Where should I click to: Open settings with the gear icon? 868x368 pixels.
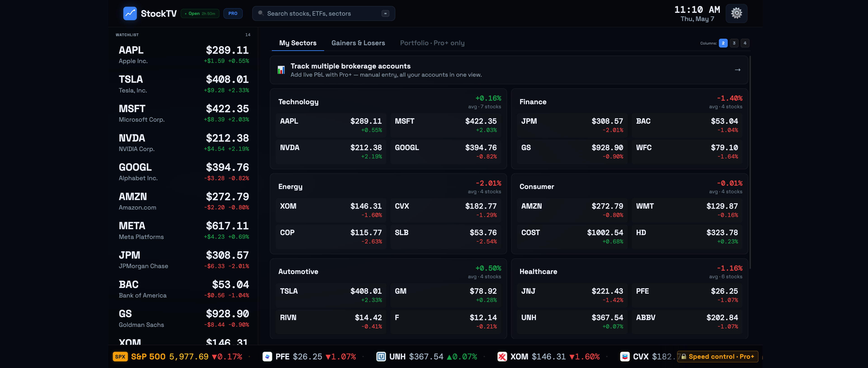(x=736, y=14)
